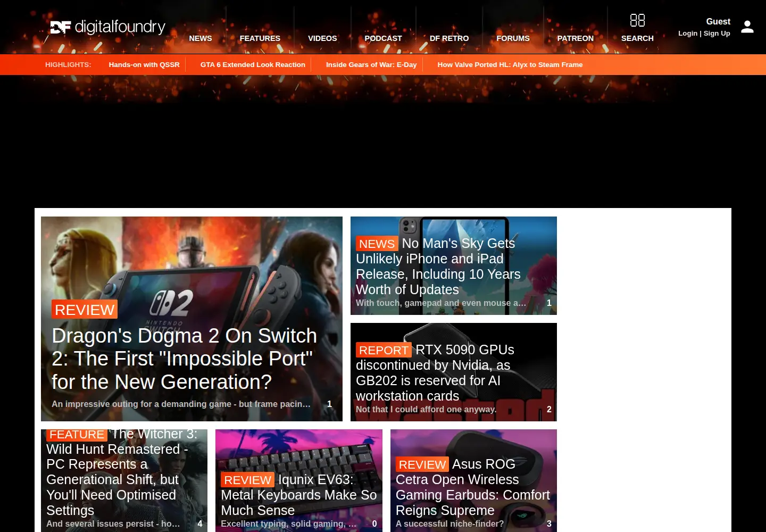
Task: Open Hands-on with QSSR highlight
Action: [x=144, y=64]
